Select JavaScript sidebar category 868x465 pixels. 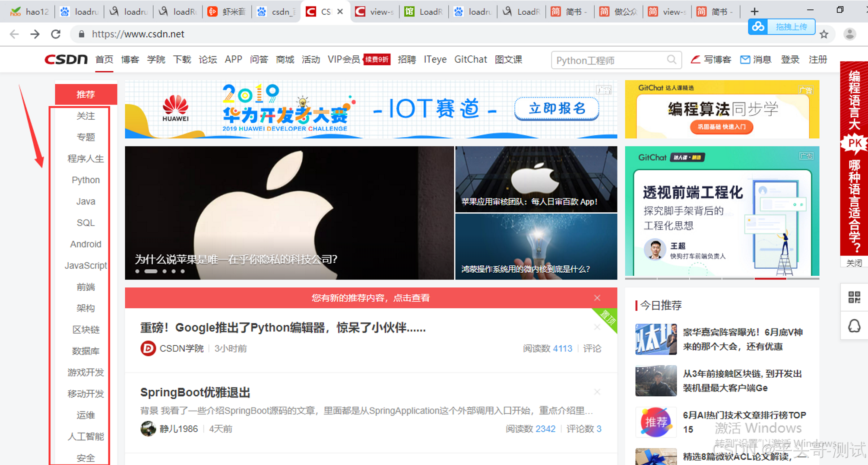[x=86, y=265]
